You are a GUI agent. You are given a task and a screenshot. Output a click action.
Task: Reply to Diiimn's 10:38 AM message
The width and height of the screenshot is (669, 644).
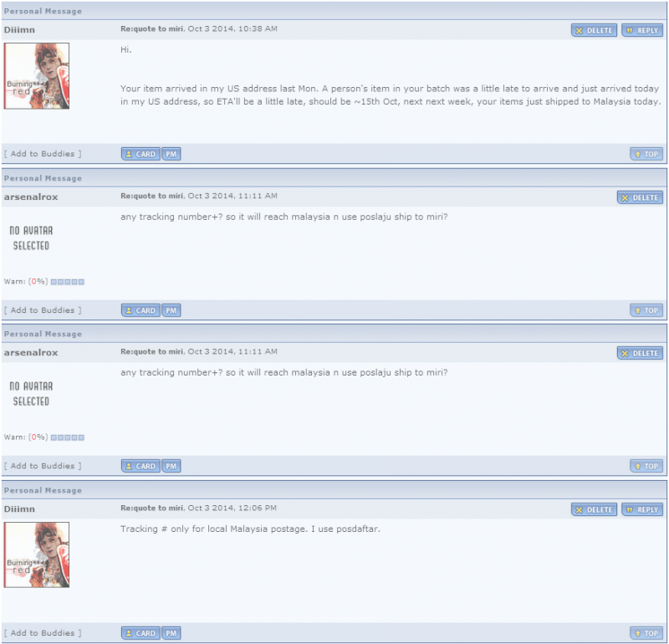pos(642,30)
